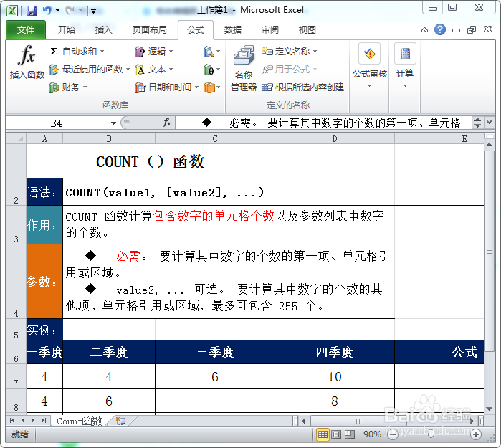Select the 语法 label cell

click(x=44, y=191)
